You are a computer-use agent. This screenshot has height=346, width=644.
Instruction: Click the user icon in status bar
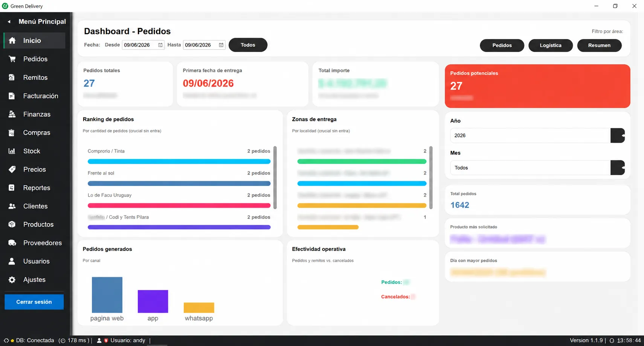pyautogui.click(x=99, y=340)
